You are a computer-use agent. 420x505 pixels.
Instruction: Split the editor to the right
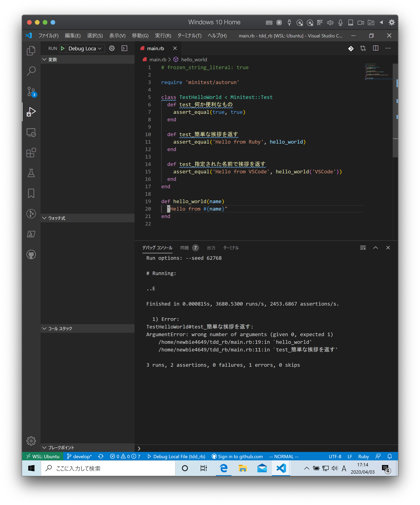376,48
